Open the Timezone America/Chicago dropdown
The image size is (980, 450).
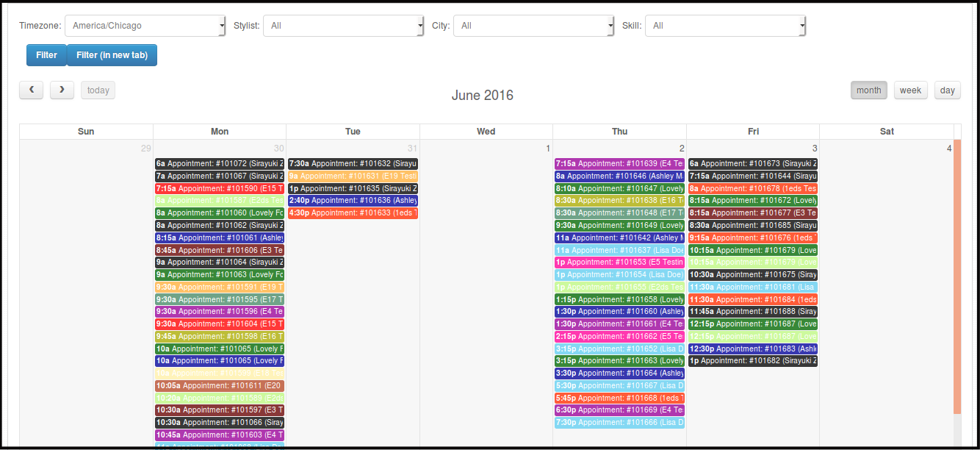145,26
